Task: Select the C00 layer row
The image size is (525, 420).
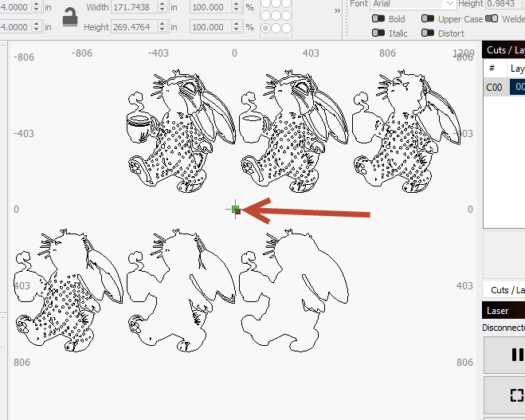Action: click(504, 88)
